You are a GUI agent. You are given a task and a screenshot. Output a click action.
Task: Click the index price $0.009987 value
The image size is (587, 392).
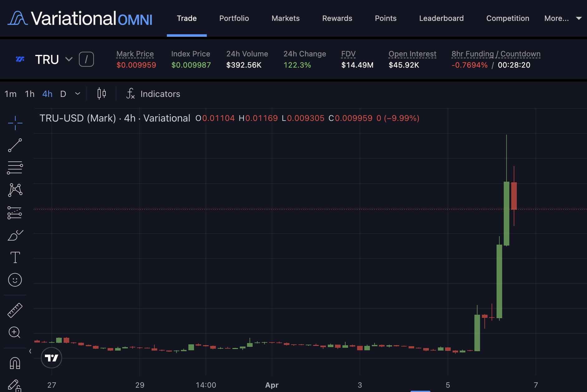point(191,65)
